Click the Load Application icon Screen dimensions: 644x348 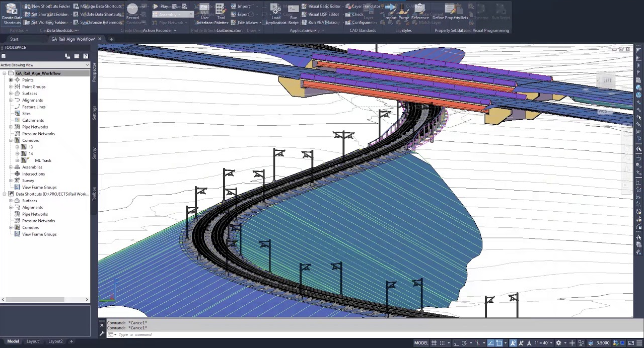tap(275, 10)
